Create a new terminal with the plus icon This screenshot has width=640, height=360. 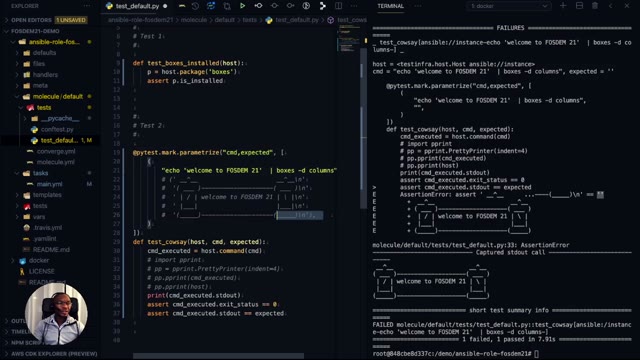(563, 6)
